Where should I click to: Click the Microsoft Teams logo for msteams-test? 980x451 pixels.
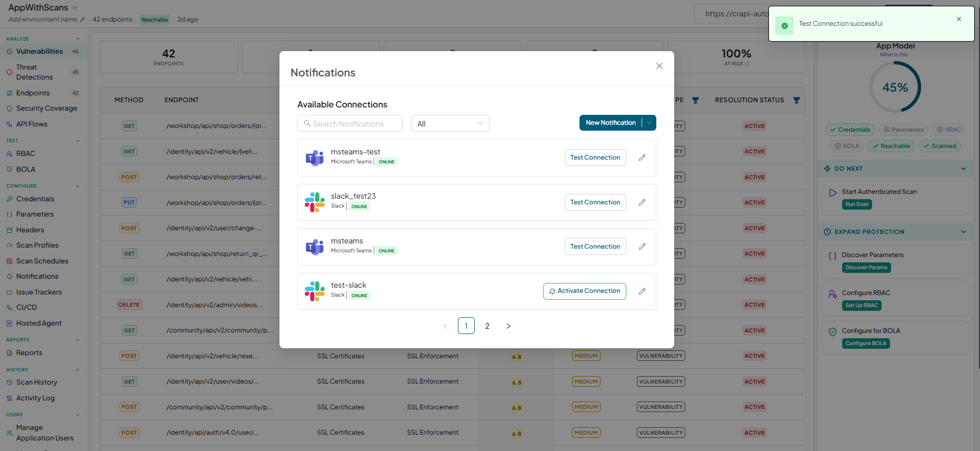click(315, 158)
